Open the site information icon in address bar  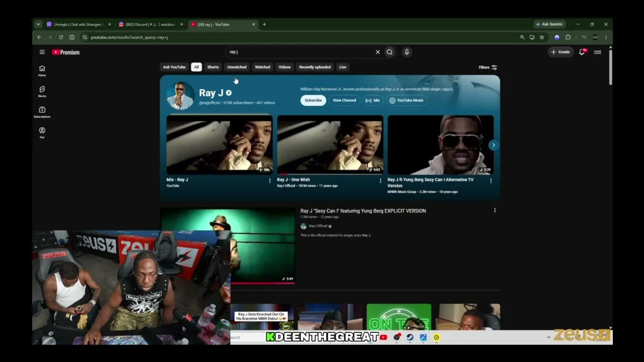pos(85,37)
